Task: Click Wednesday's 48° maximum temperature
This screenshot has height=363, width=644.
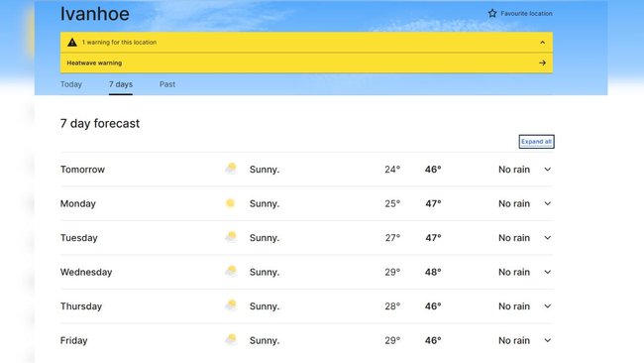Action: (433, 272)
